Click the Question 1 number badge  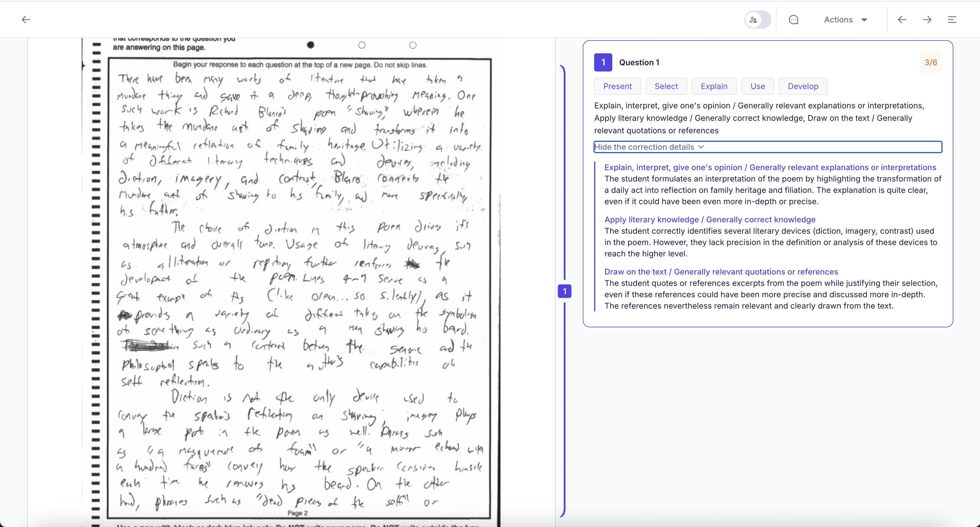pos(603,62)
